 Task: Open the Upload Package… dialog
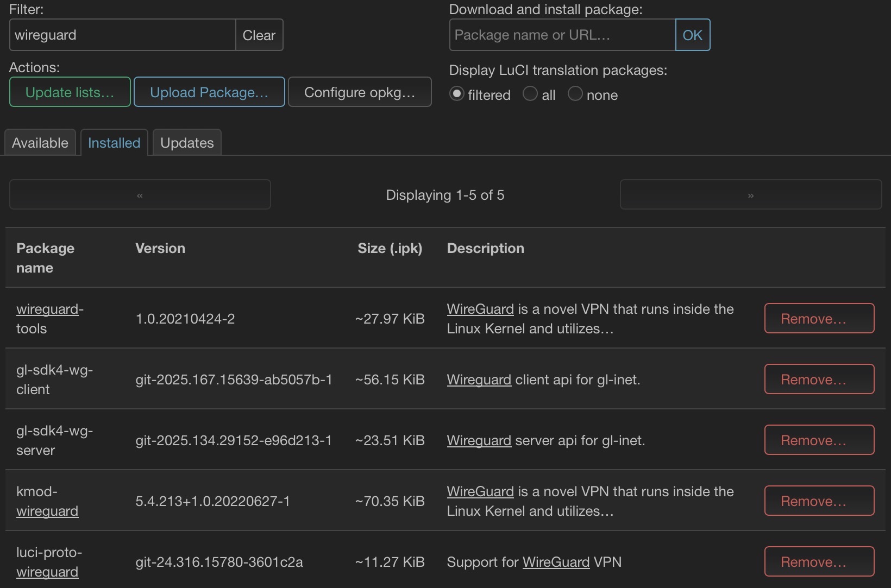(209, 92)
